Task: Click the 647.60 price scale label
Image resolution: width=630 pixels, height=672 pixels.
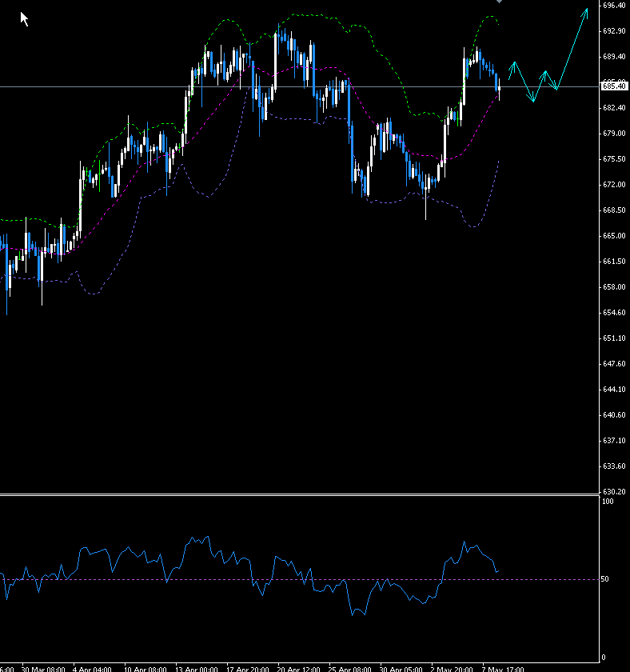Action: point(614,364)
